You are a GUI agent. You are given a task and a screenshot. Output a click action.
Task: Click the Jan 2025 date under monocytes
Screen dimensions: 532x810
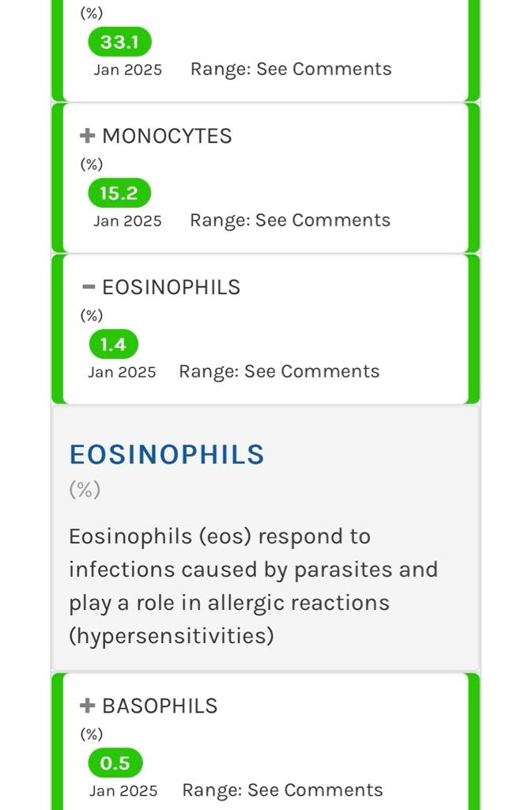(x=127, y=221)
